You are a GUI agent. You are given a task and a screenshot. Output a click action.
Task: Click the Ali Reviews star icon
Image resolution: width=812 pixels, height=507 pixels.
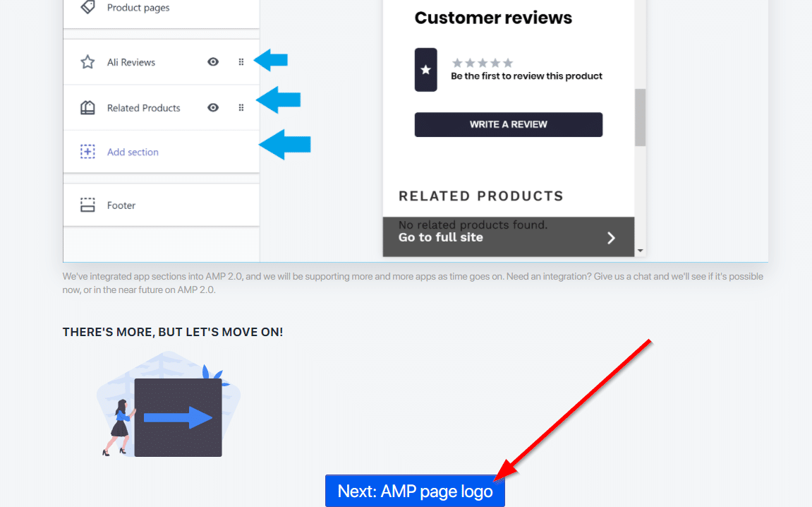tap(87, 62)
